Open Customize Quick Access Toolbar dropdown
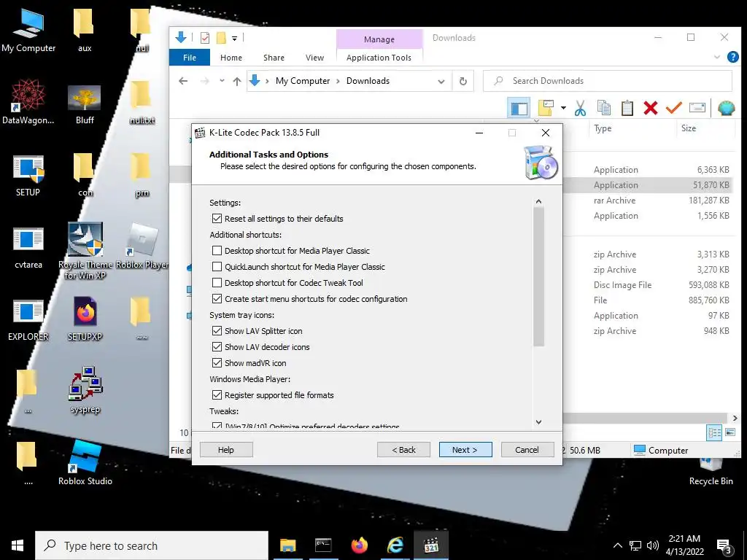Viewport: 747px width, 560px height. tap(234, 38)
